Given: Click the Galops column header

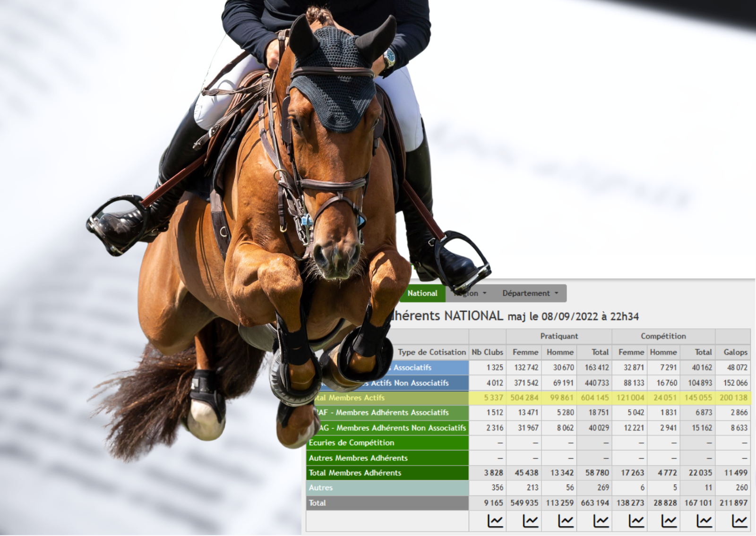Looking at the screenshot, I should [735, 352].
